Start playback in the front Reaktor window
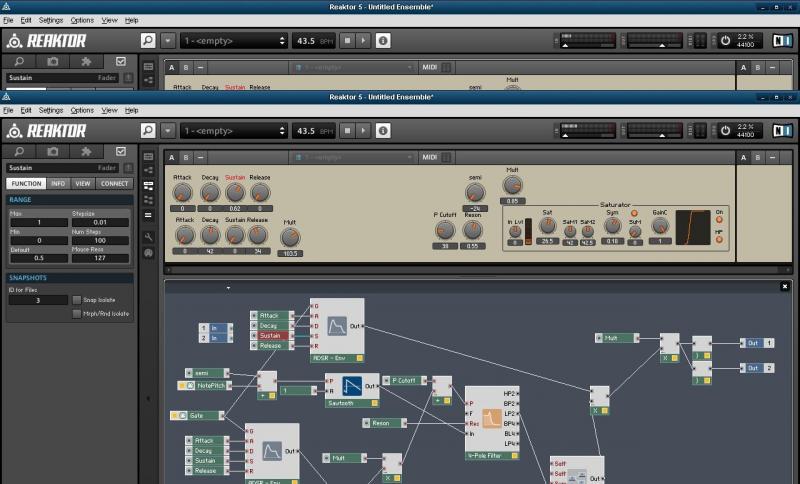This screenshot has width=800, height=484. 363,131
